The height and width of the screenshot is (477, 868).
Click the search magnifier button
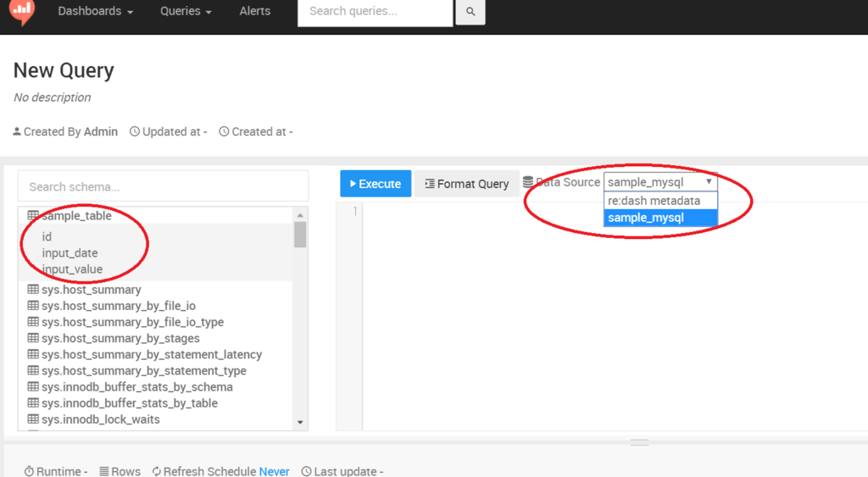470,12
